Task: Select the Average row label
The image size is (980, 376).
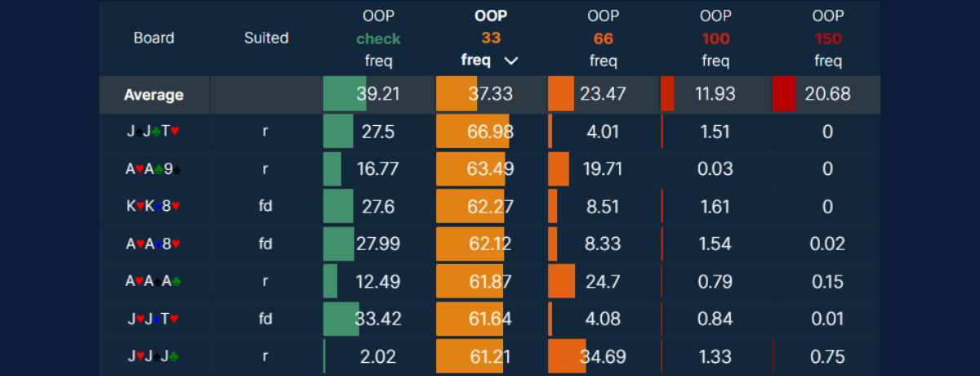Action: point(154,95)
